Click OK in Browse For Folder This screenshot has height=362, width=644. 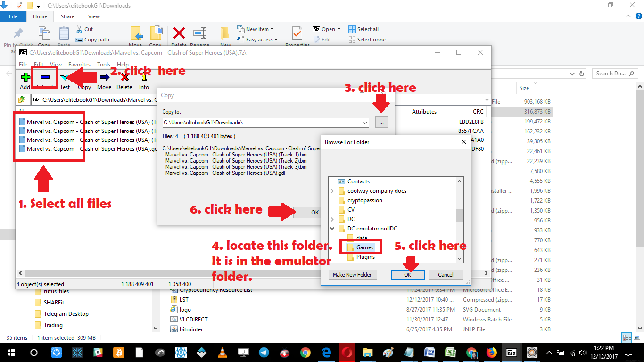coord(408,274)
